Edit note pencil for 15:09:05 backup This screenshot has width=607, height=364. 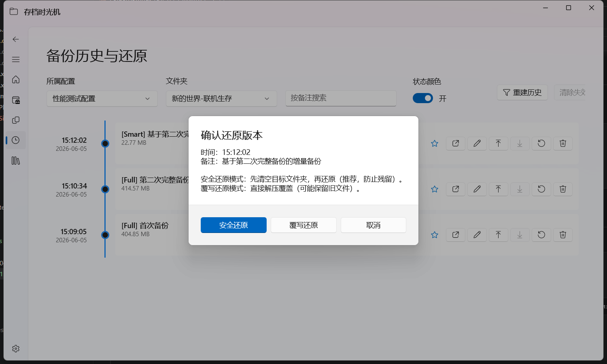[x=477, y=235]
